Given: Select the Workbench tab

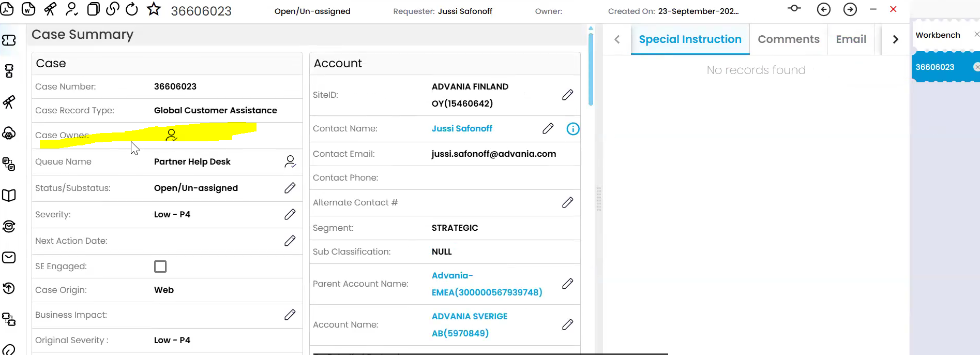Looking at the screenshot, I should (x=938, y=35).
